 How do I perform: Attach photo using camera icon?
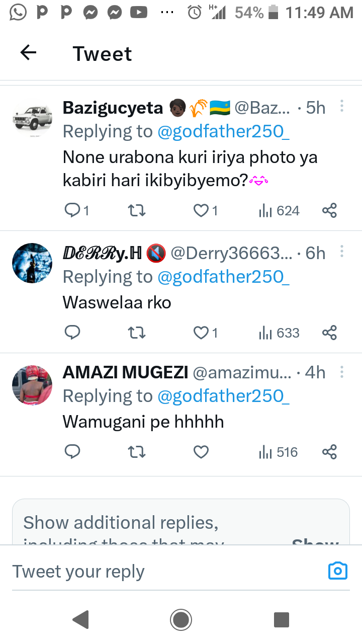(x=338, y=571)
